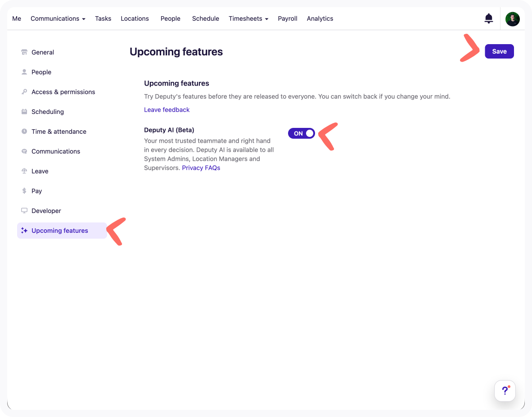The image size is (532, 417).
Task: Expand the Timesheets dropdown menu
Action: 248,18
